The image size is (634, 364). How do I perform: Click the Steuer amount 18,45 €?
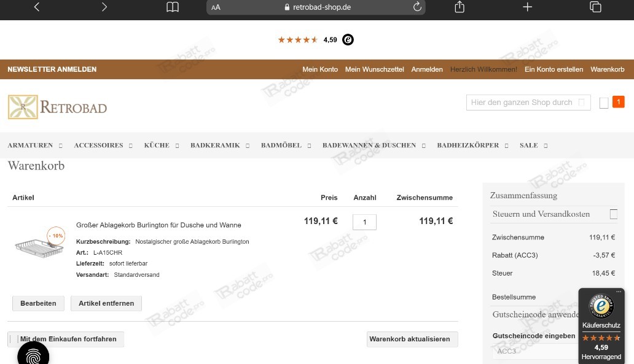(x=604, y=274)
